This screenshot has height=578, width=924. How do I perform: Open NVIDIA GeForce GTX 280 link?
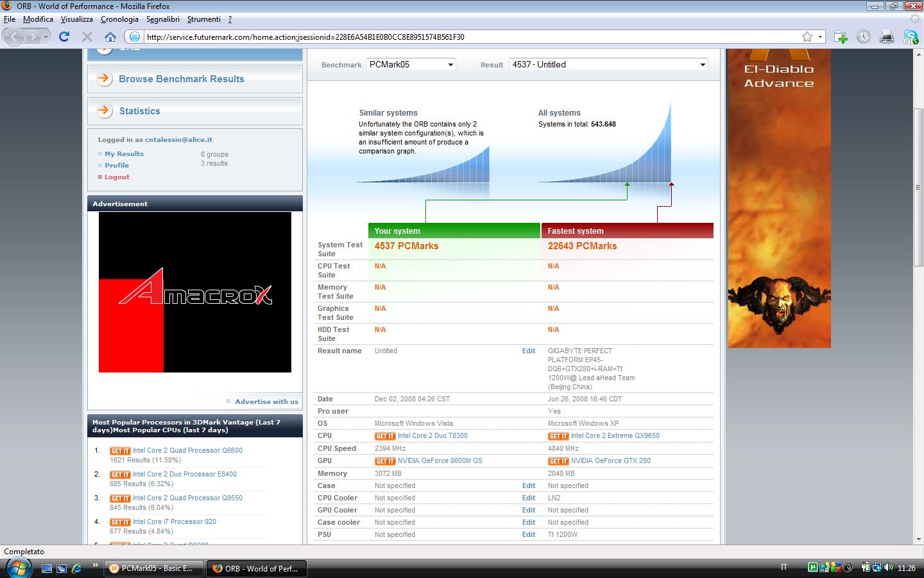pyautogui.click(x=611, y=461)
